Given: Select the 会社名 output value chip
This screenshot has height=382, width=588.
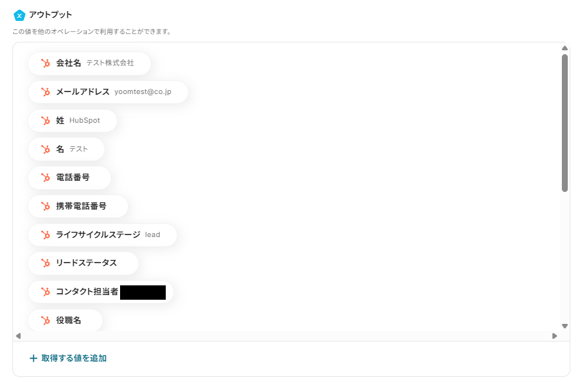Looking at the screenshot, I should click(x=89, y=63).
